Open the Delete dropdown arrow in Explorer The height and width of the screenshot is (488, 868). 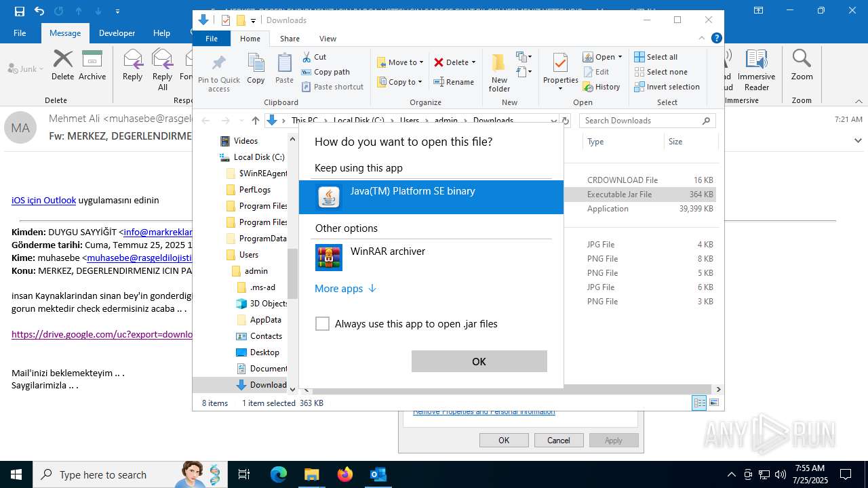coord(473,62)
